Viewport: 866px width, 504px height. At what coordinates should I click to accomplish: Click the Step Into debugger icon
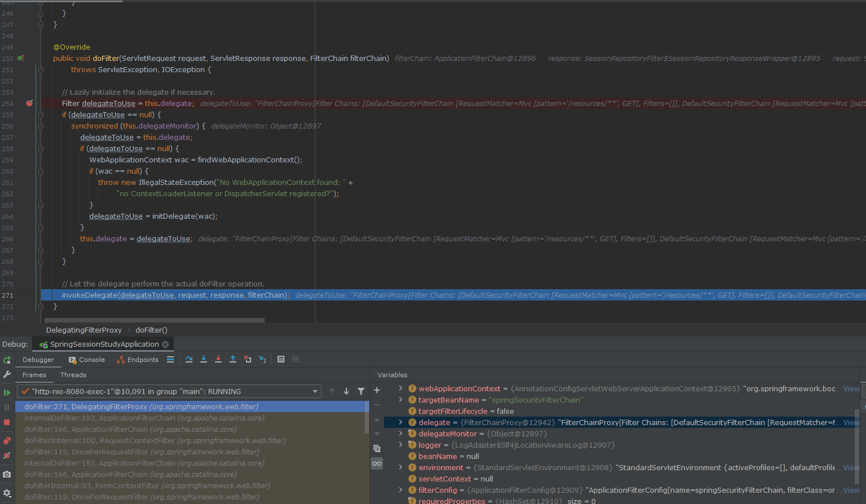coord(204,359)
